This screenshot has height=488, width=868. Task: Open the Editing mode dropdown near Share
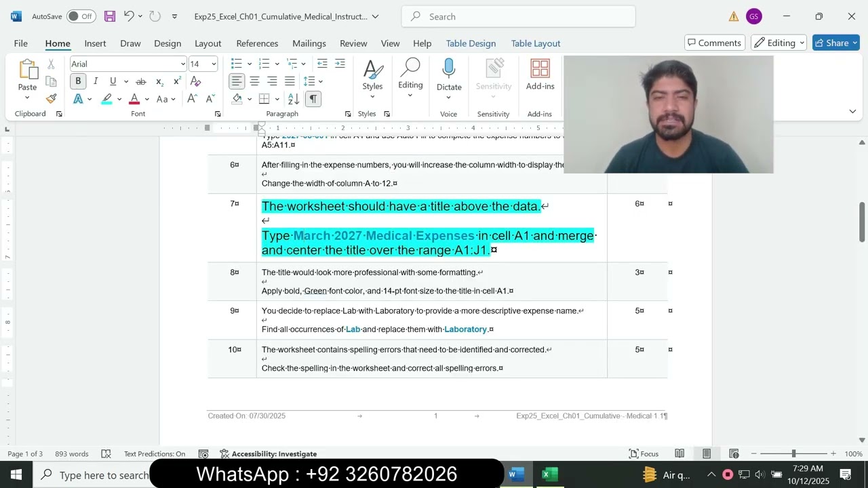pyautogui.click(x=778, y=43)
